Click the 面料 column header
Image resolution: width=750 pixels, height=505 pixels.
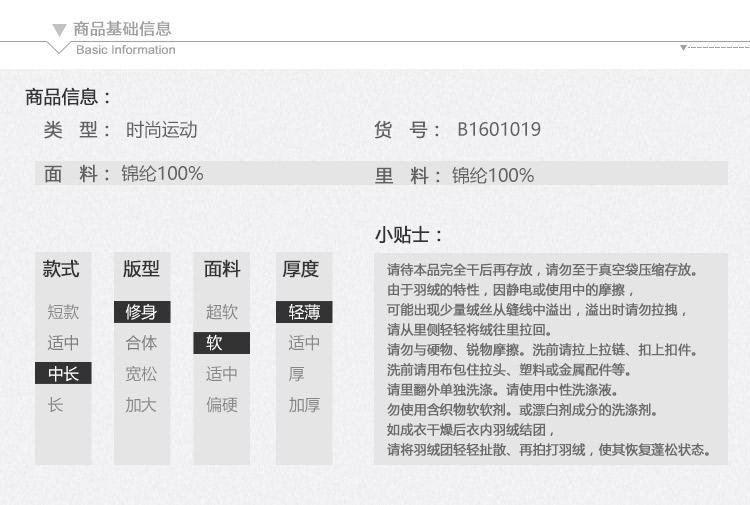click(x=222, y=269)
